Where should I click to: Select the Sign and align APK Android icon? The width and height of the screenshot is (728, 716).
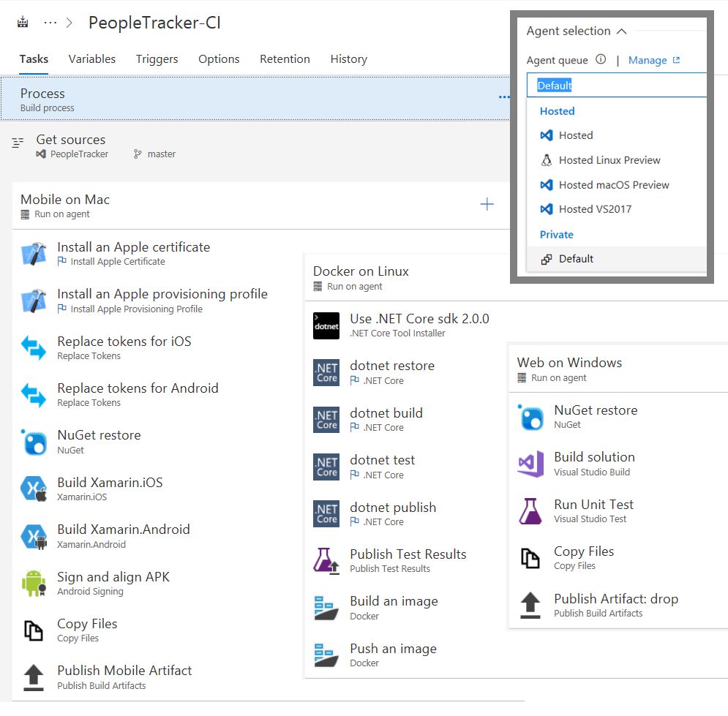tap(34, 584)
